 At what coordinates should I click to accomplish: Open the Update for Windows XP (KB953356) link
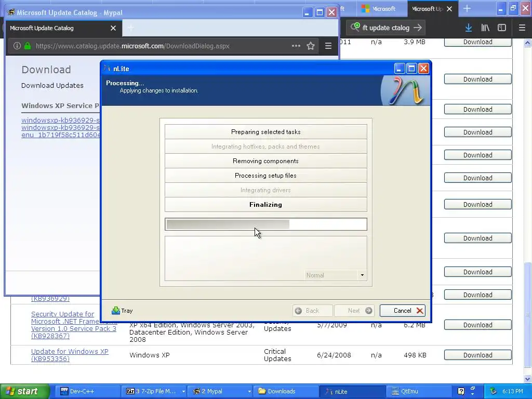[x=70, y=355]
